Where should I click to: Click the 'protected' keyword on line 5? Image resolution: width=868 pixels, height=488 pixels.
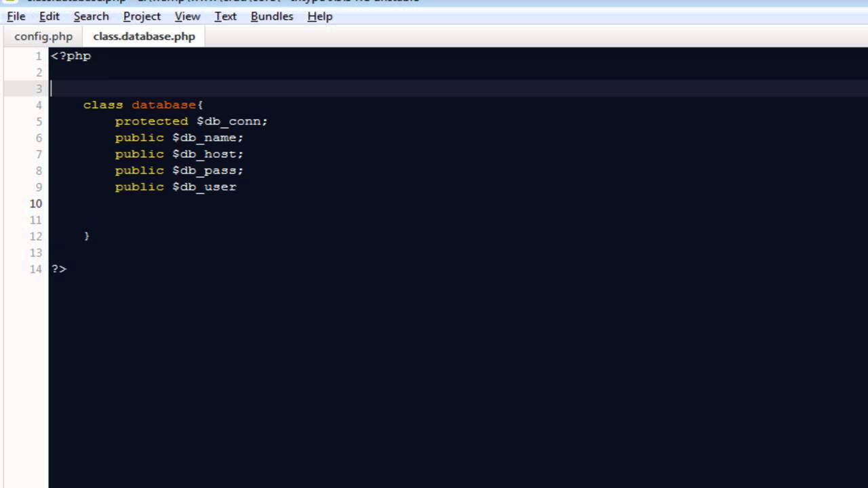[151, 121]
